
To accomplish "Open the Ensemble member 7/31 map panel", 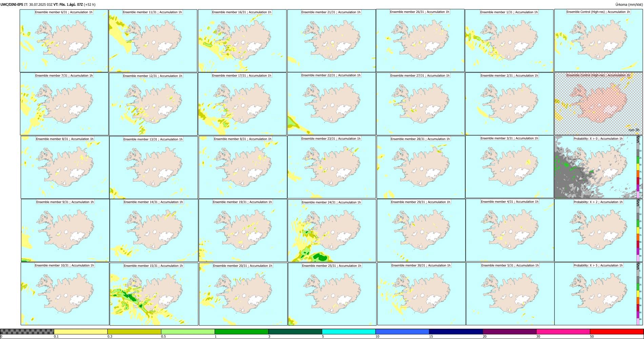I will point(64,104).
